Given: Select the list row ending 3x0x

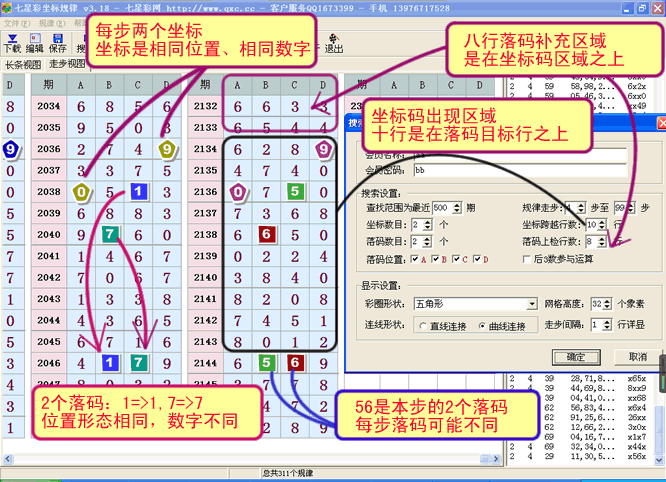Looking at the screenshot, I should [579, 427].
